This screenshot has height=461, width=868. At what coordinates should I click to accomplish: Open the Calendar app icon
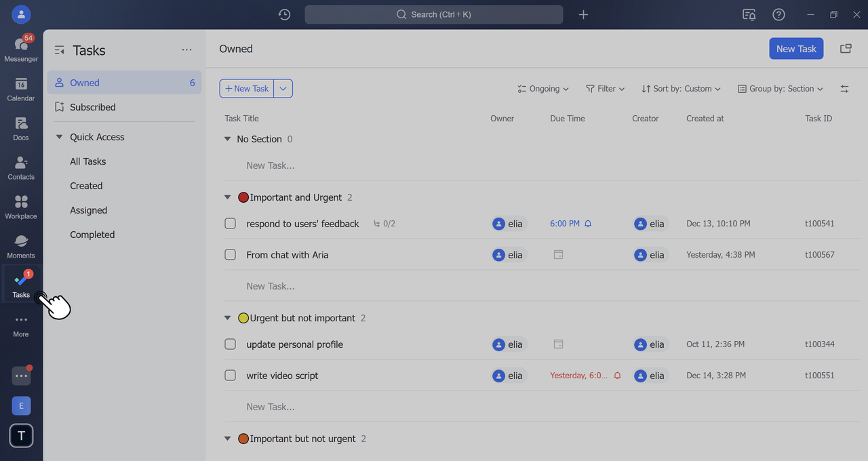(21, 88)
